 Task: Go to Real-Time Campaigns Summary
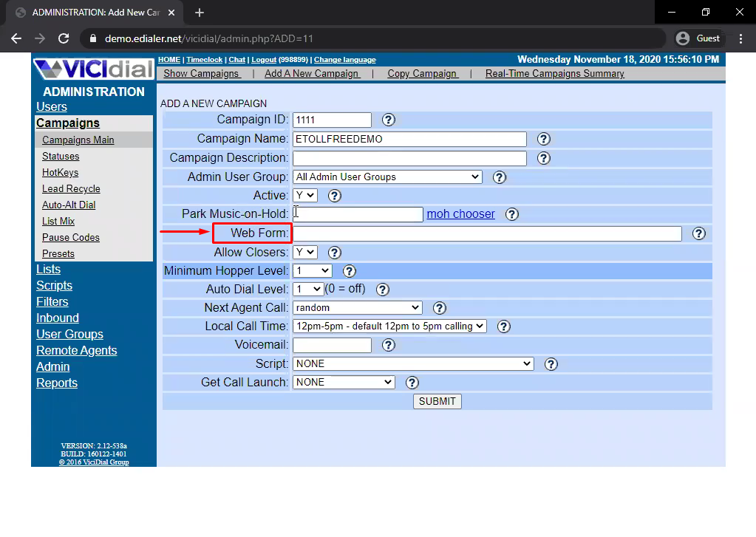coord(554,74)
